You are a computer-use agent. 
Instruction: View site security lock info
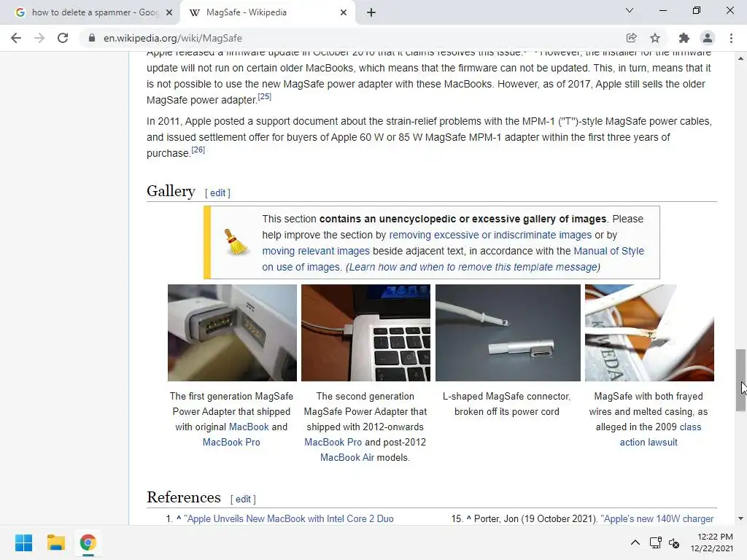click(91, 38)
